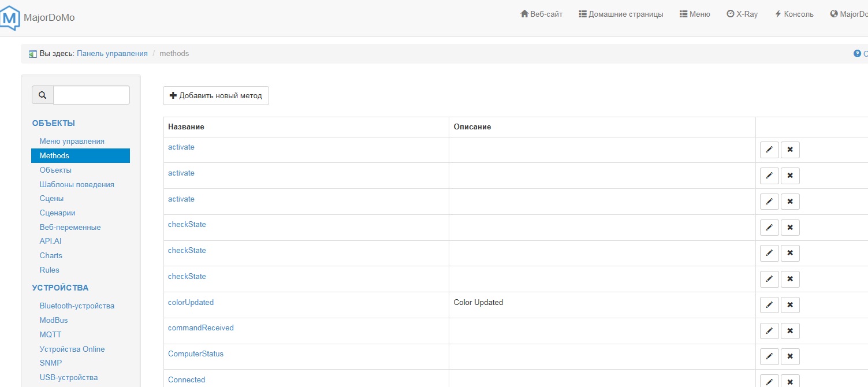Go to MQTT in the devices section

tap(50, 335)
